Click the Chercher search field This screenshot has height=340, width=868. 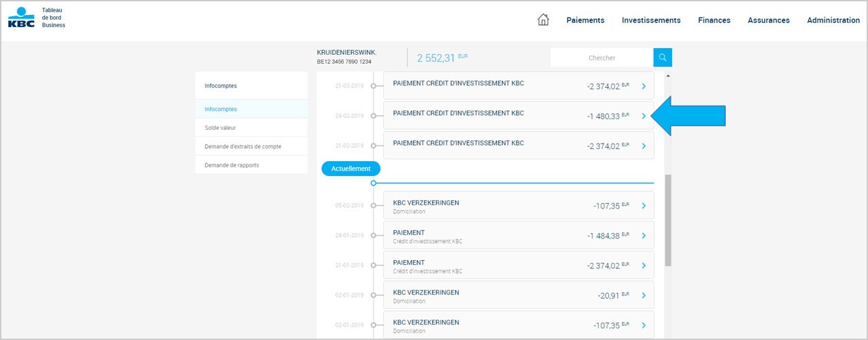601,58
